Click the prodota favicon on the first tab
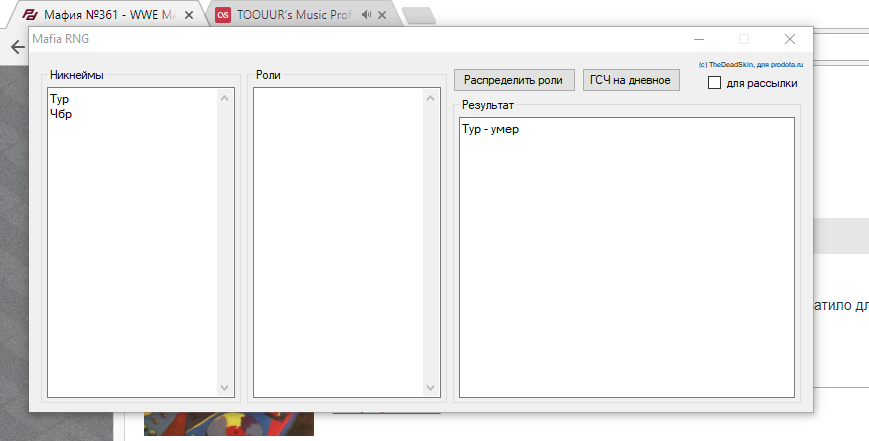 pyautogui.click(x=30, y=15)
